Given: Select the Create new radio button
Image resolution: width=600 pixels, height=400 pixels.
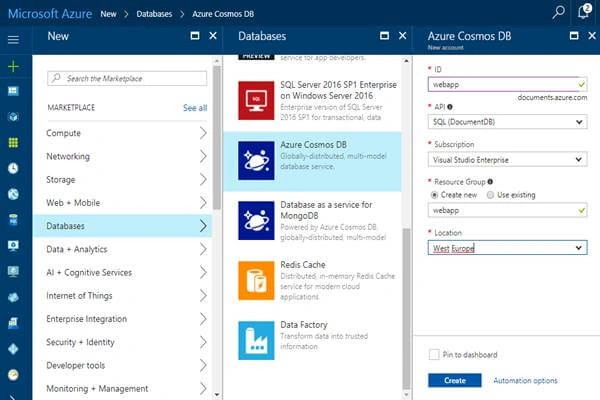Looking at the screenshot, I should click(434, 195).
